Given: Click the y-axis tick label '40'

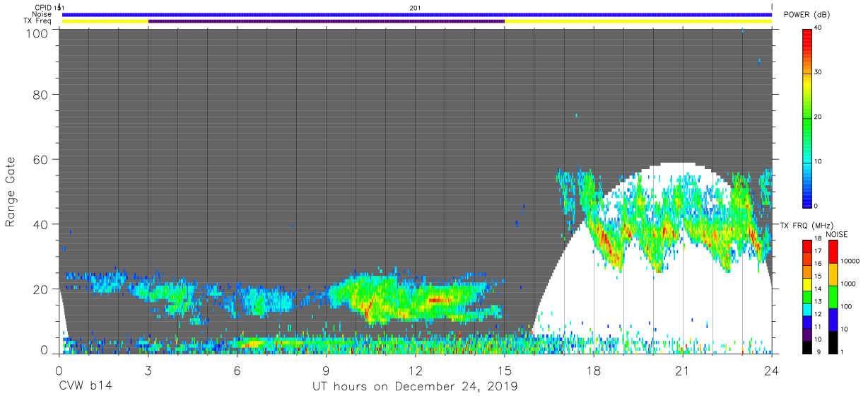Looking at the screenshot, I should 42,224.
